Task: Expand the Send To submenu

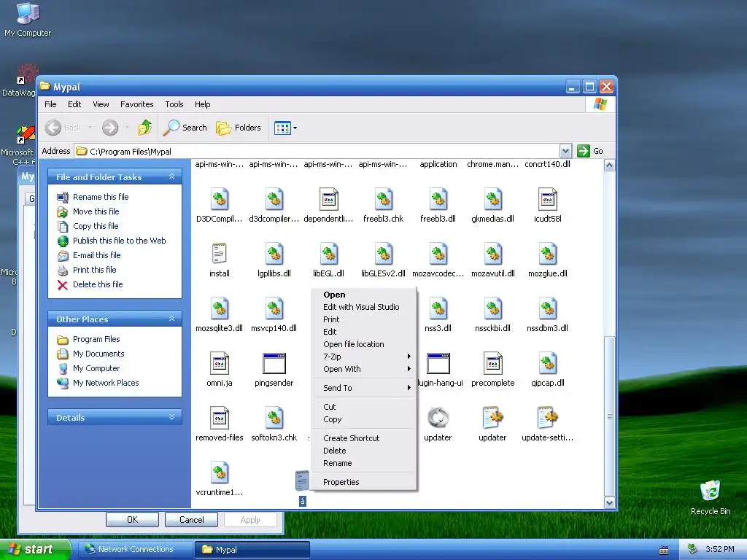Action: coord(364,388)
